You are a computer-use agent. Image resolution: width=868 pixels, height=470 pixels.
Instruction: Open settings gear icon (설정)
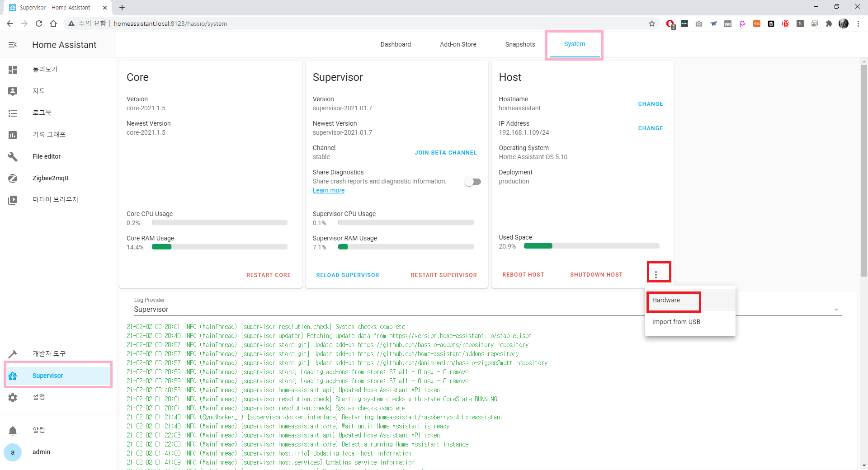(13, 397)
